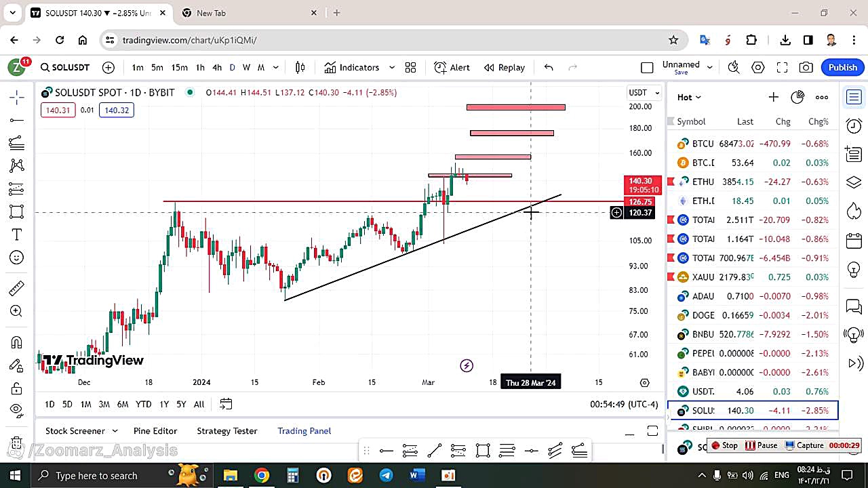The height and width of the screenshot is (488, 868).
Task: Start Bar Replay mode
Action: click(x=504, y=67)
